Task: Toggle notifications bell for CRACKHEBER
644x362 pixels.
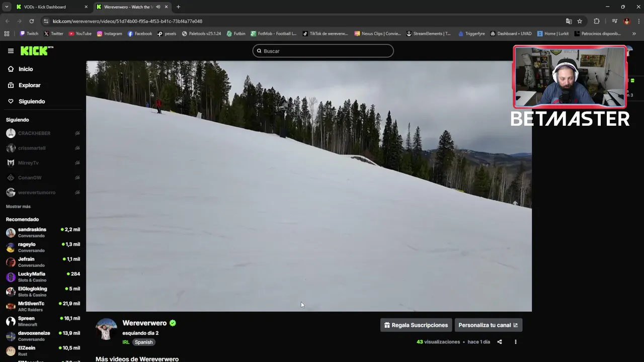Action: [x=77, y=133]
